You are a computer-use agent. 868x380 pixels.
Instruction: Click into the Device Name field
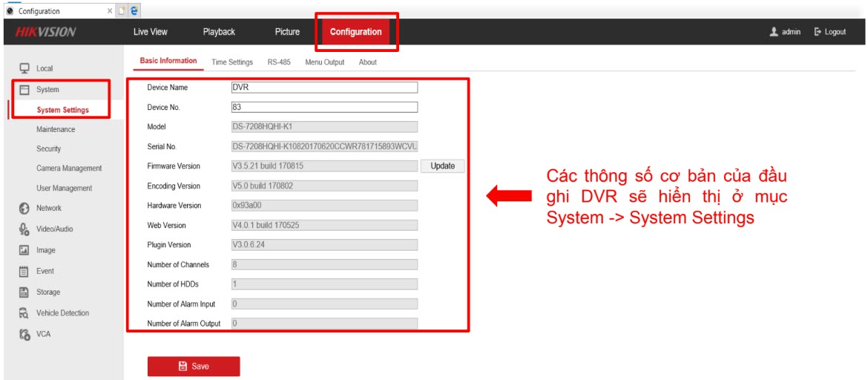coord(324,88)
